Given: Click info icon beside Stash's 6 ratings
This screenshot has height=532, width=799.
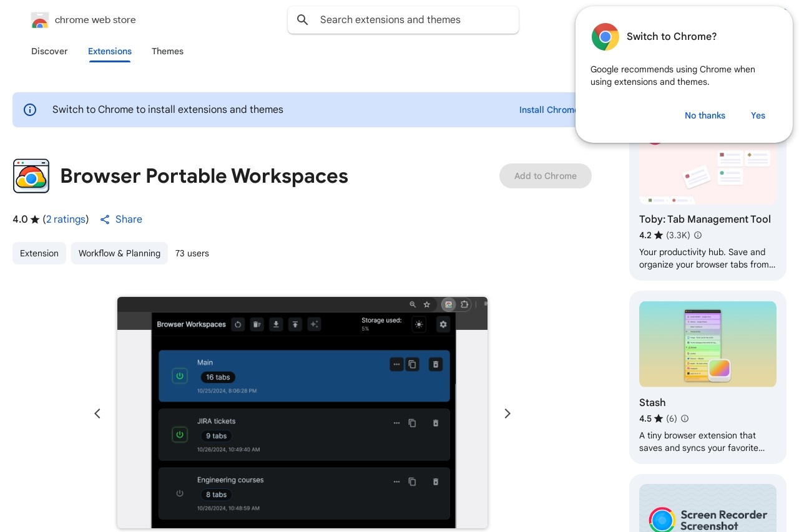Looking at the screenshot, I should 685,418.
